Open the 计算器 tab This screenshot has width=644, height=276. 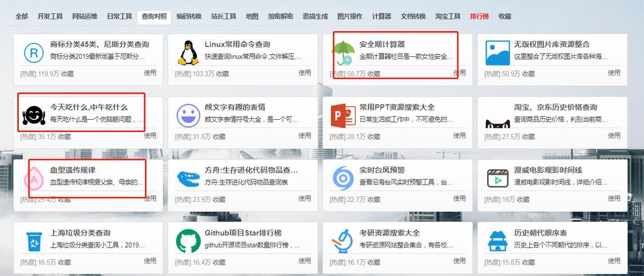pyautogui.click(x=382, y=16)
